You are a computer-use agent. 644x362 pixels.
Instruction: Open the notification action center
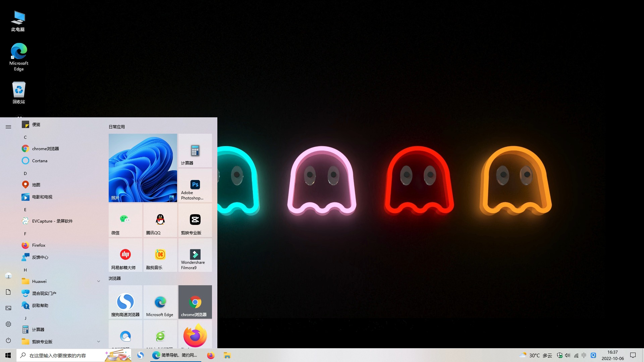click(x=633, y=355)
